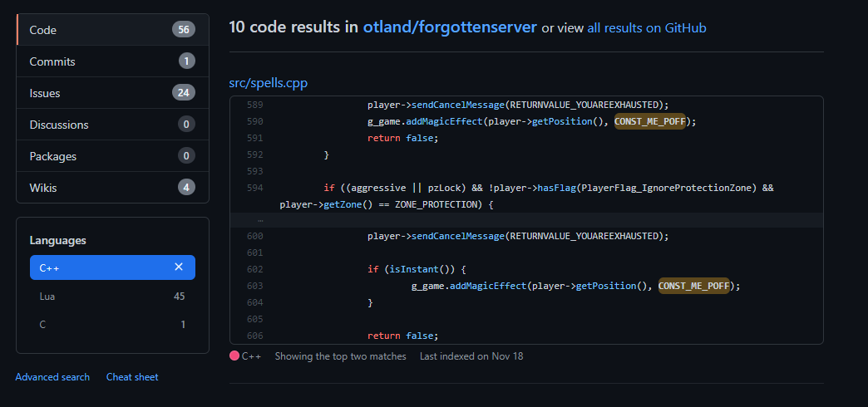Click line number 606 in code

[255, 336]
